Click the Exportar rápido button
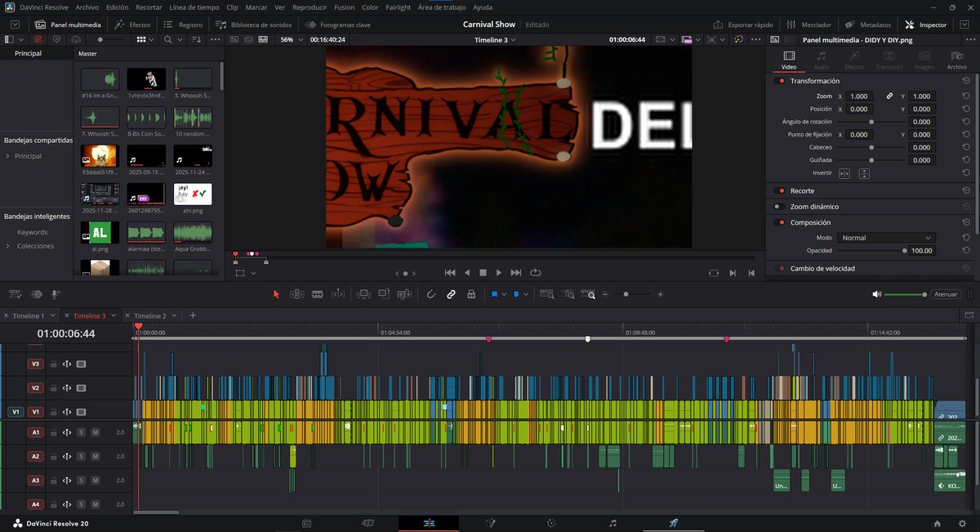 [x=743, y=25]
